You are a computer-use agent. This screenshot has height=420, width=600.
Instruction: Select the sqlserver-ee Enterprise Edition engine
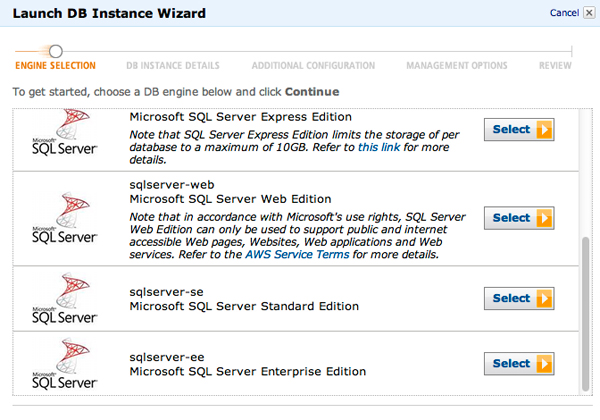click(x=519, y=364)
